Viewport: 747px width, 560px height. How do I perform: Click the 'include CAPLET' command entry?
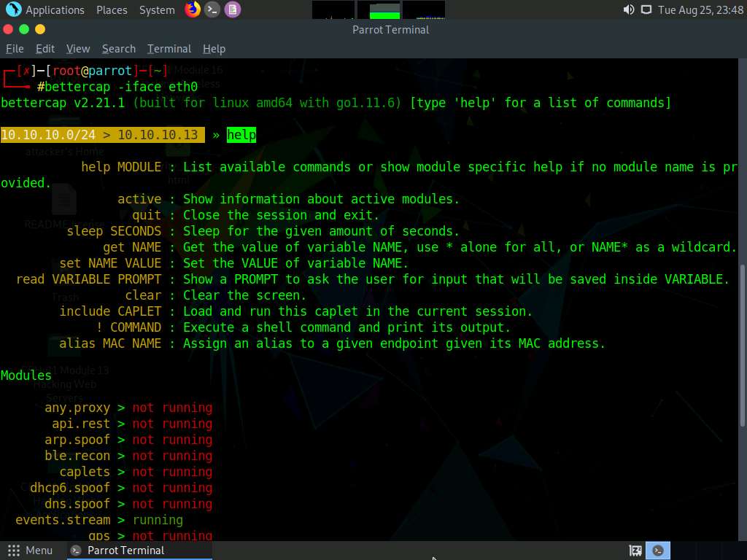(x=110, y=311)
